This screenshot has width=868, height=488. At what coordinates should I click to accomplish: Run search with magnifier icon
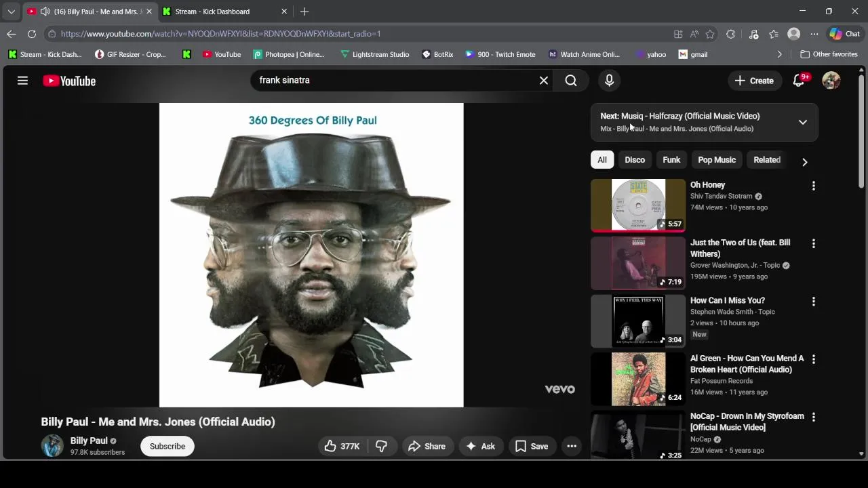[571, 81]
